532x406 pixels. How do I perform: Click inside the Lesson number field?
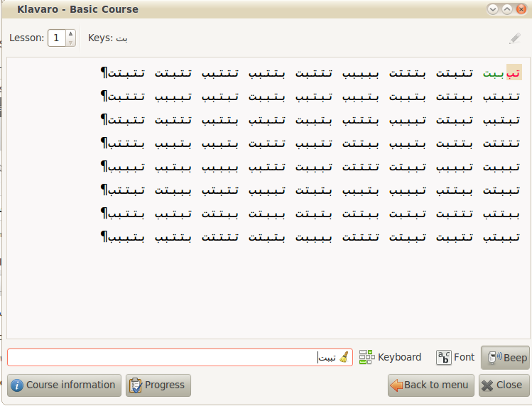click(x=56, y=38)
